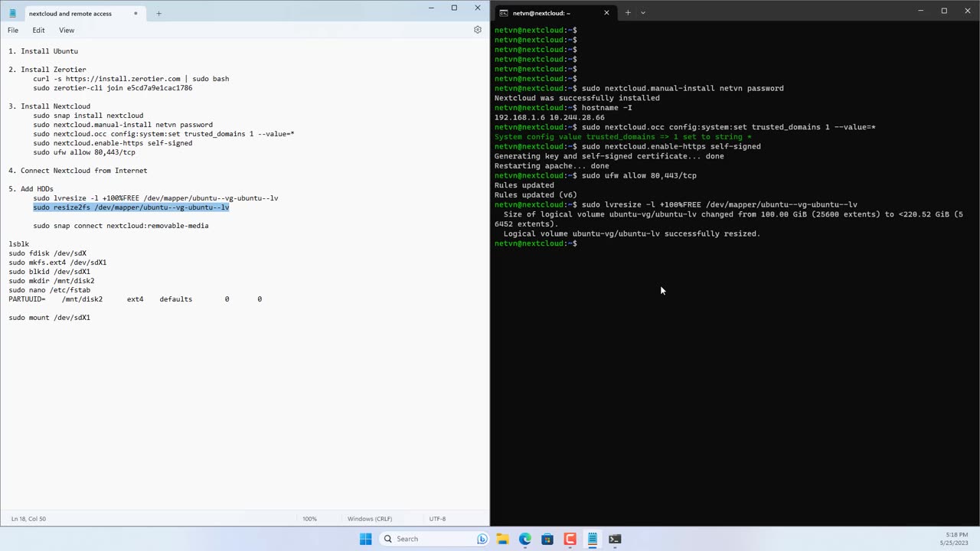Click the 'Windows (CRLF)' line ending indicator
This screenshot has height=551, width=980.
370,519
